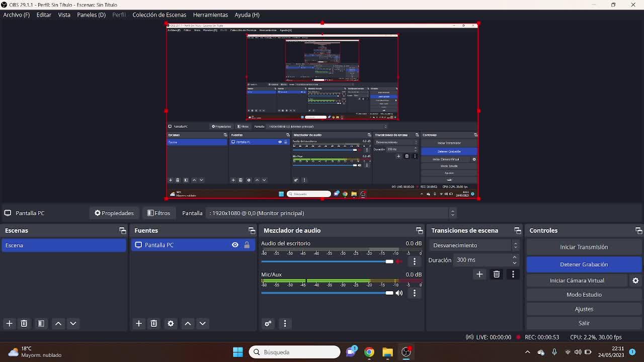Viewport: 644px width, 362px height.
Task: Open the Desvanecimiento transition dropdown
Action: pos(474,245)
